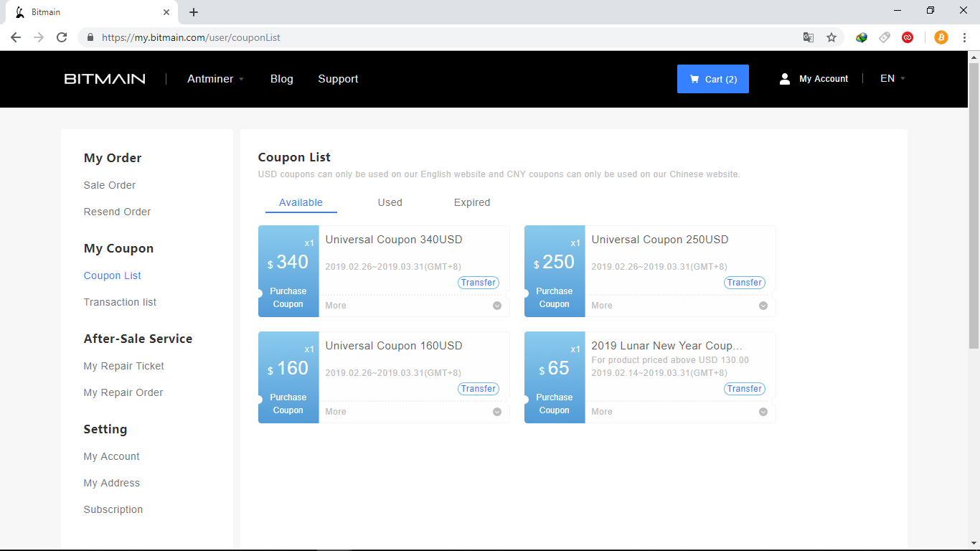This screenshot has width=980, height=551.
Task: Expand More chevron on 250USD coupon
Action: (763, 306)
